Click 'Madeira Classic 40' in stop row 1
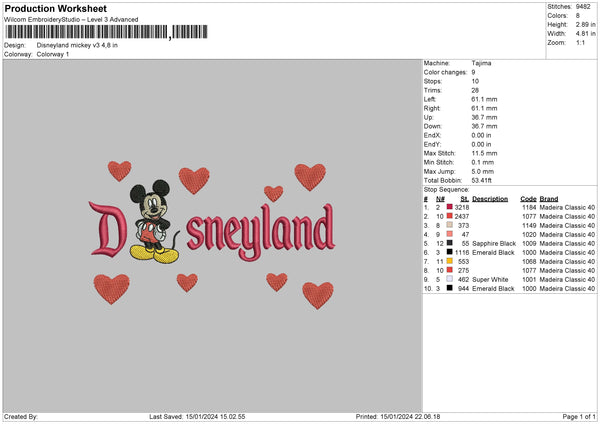600x424 pixels. tap(567, 207)
